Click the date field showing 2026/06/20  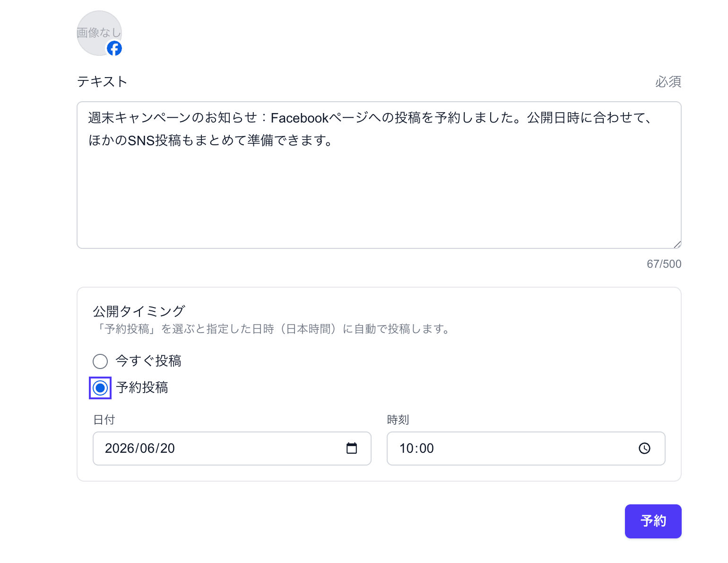[x=232, y=449]
